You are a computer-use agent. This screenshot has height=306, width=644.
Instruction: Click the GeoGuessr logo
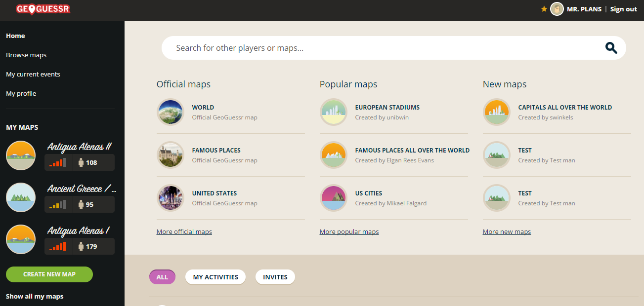point(43,9)
